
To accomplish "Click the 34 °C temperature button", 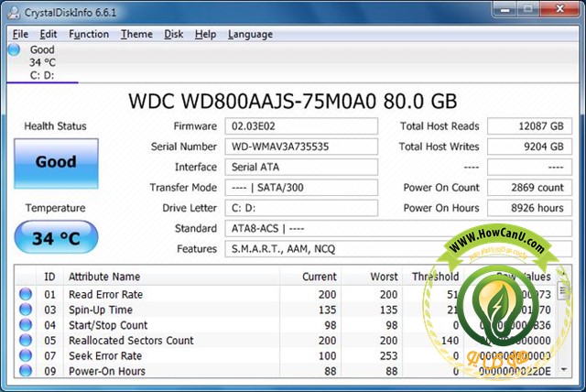I will click(56, 237).
